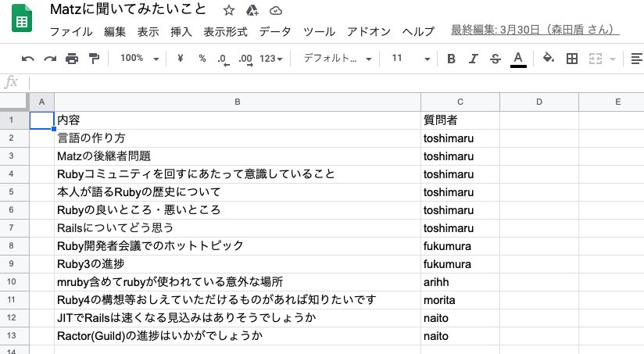Open the ファイル menu
644x354 pixels.
(x=71, y=31)
